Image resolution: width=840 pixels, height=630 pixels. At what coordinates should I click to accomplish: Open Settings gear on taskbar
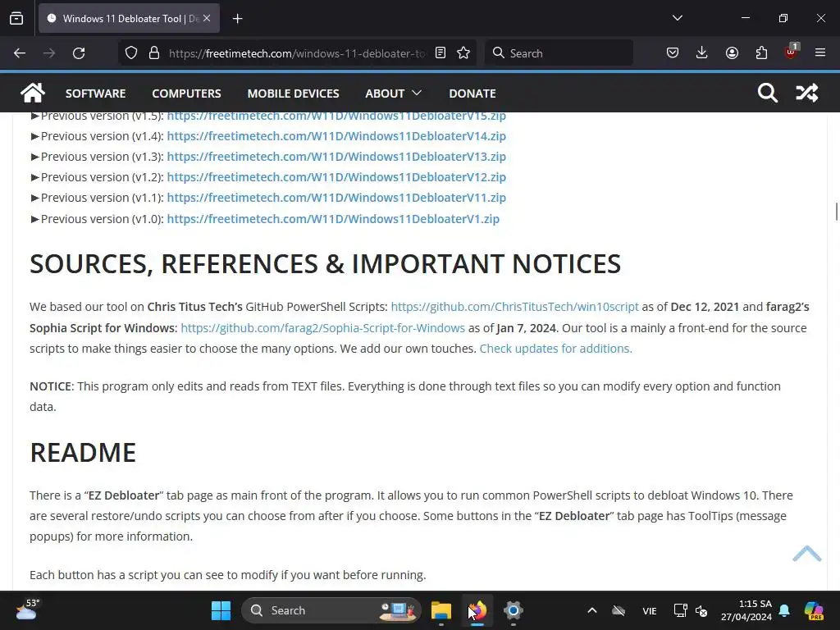(514, 610)
